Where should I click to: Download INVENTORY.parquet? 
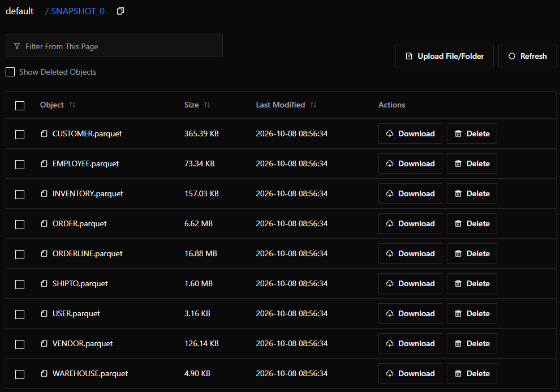[x=410, y=193]
